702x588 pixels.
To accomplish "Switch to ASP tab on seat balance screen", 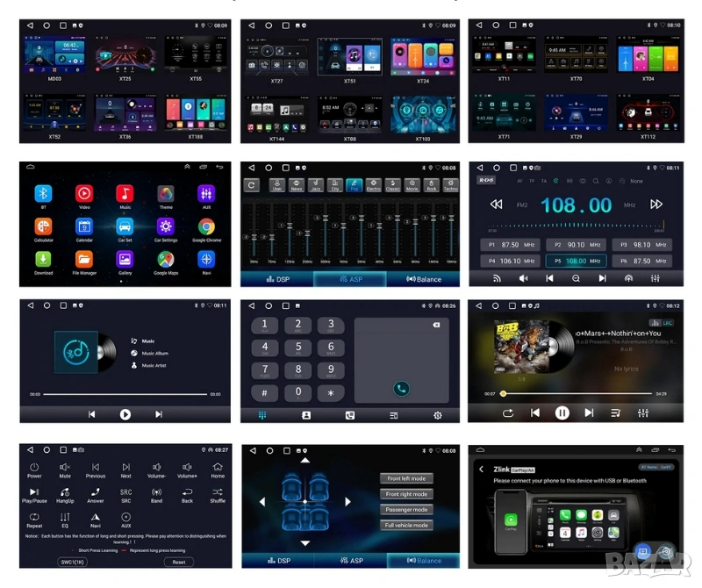I will click(x=350, y=560).
